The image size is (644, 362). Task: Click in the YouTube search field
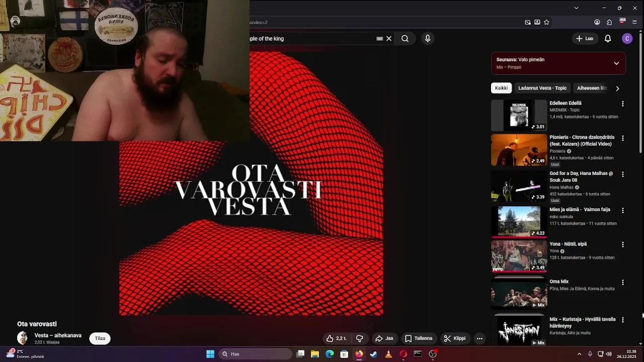point(312,39)
